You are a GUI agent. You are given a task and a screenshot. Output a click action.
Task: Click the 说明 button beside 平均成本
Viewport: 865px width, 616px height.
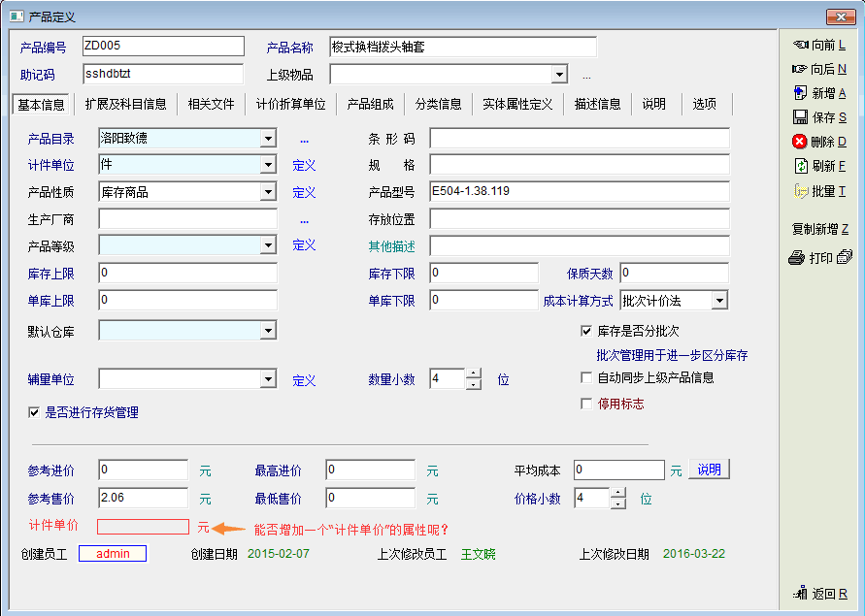[709, 470]
